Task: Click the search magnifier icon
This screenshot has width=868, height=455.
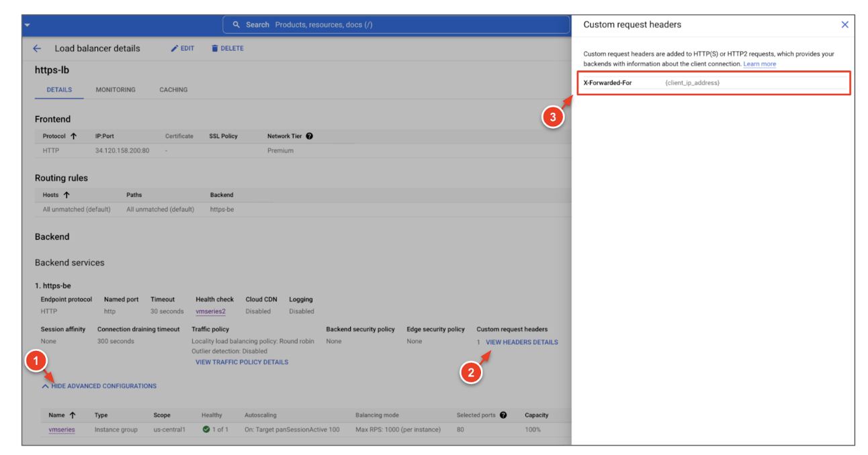Action: click(236, 25)
